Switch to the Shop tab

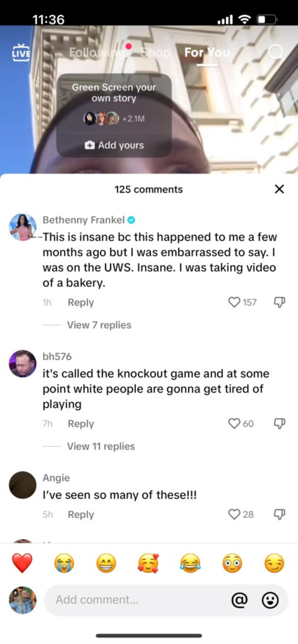coord(155,52)
